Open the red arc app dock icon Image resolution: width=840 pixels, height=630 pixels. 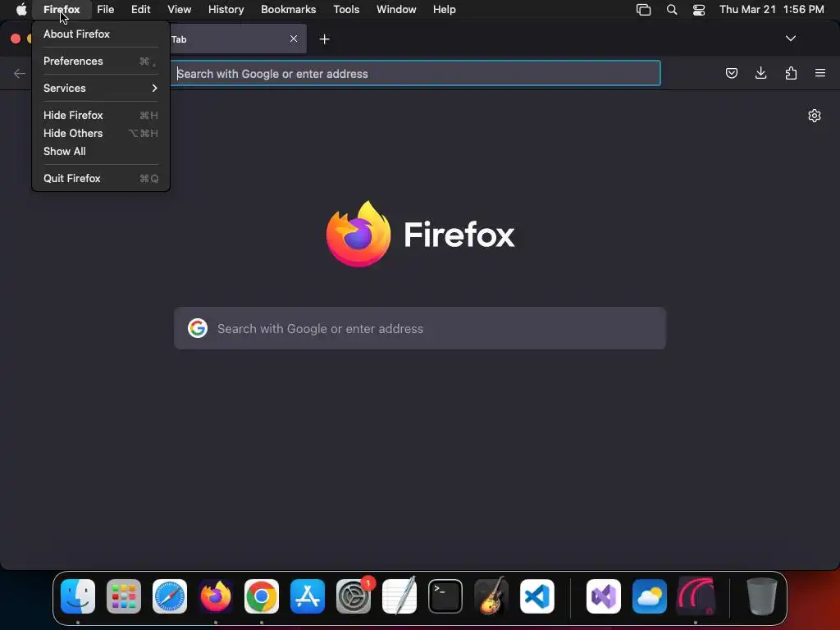click(x=696, y=596)
